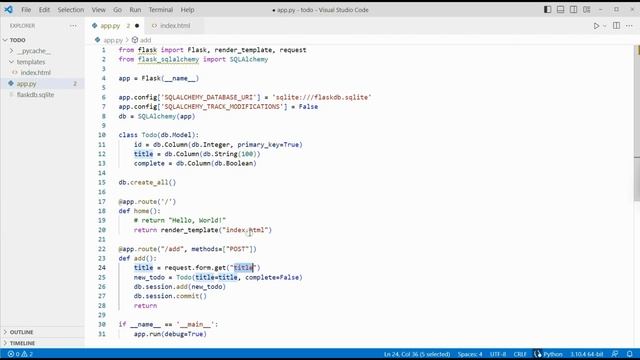Toggle the primary side bar layout icon
Screen dimensions: 640x360
coord(547,9)
